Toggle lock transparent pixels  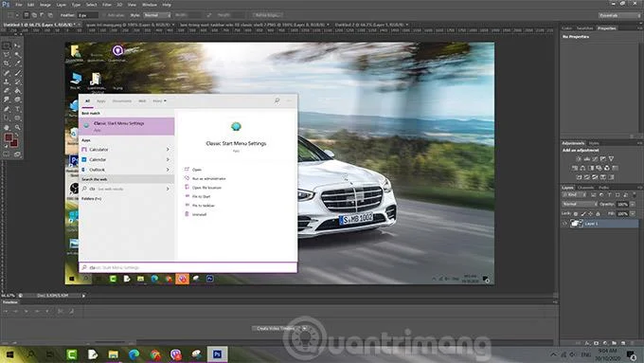pyautogui.click(x=575, y=214)
